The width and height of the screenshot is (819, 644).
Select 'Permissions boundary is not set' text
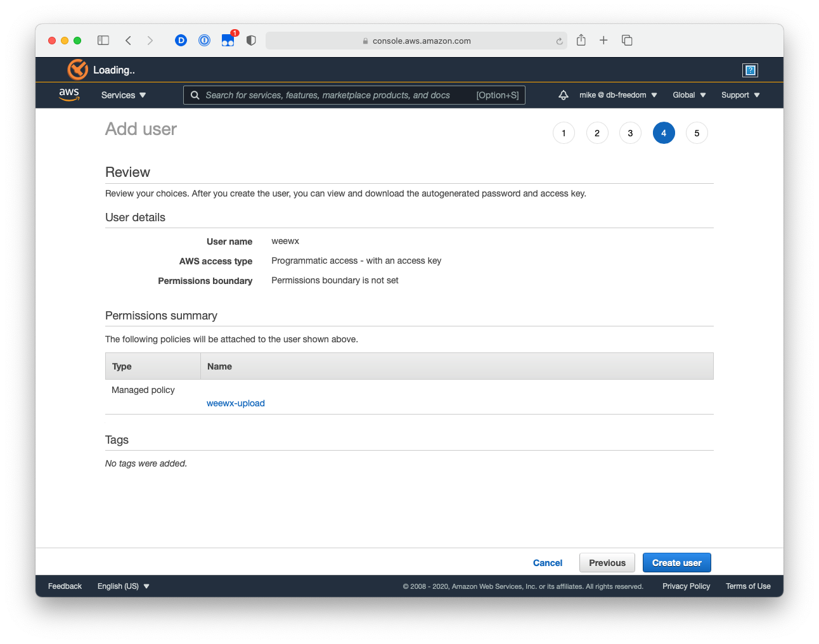tap(335, 280)
